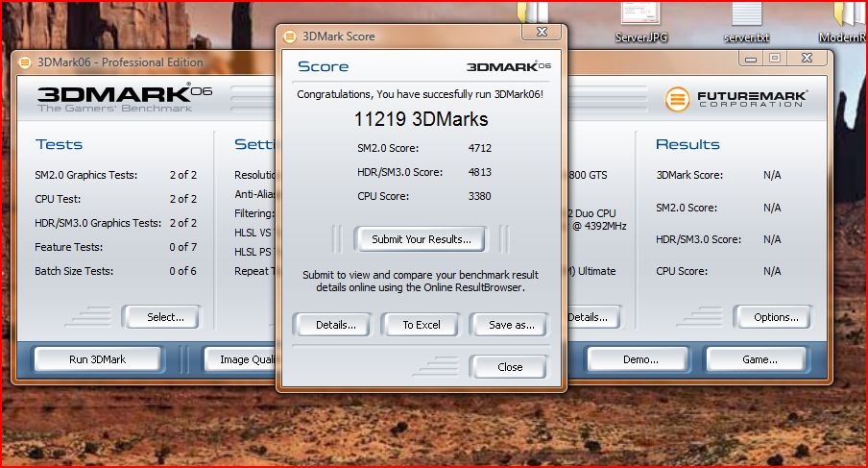
Task: Click the Futuremark Corporation logo icon
Action: click(677, 100)
